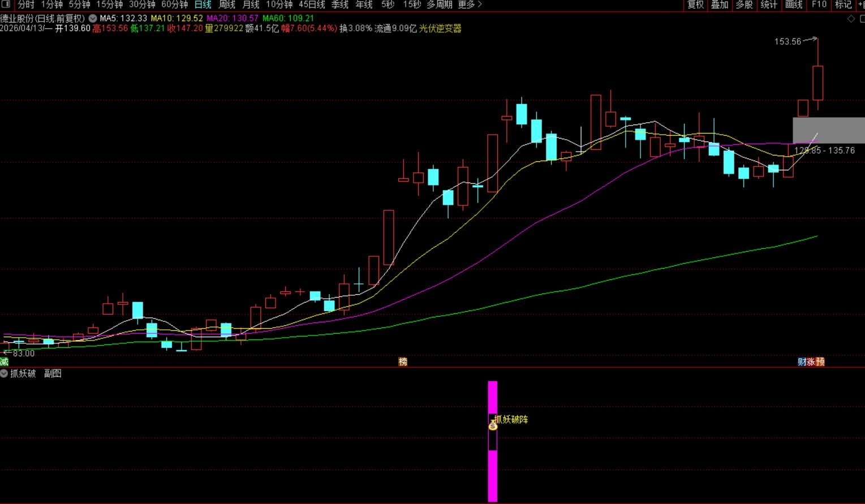The width and height of the screenshot is (865, 504).
Task: Click the latest candlestick at 153.56
Action: 817,83
